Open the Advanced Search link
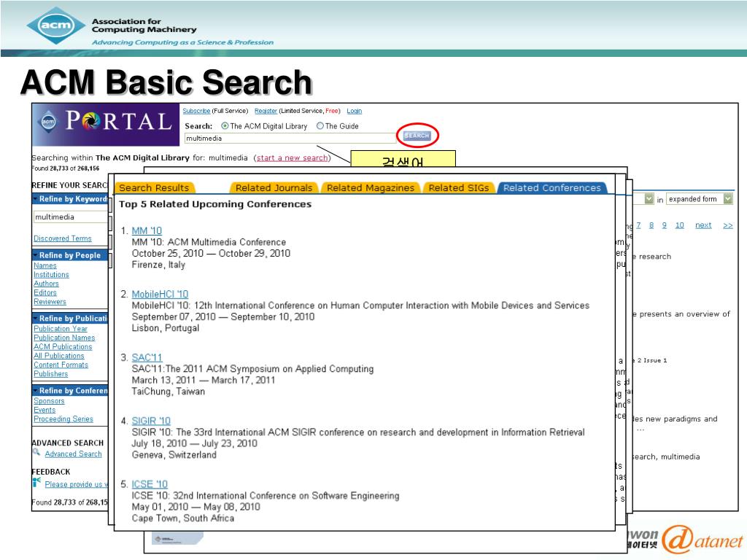The image size is (747, 560). tap(74, 454)
